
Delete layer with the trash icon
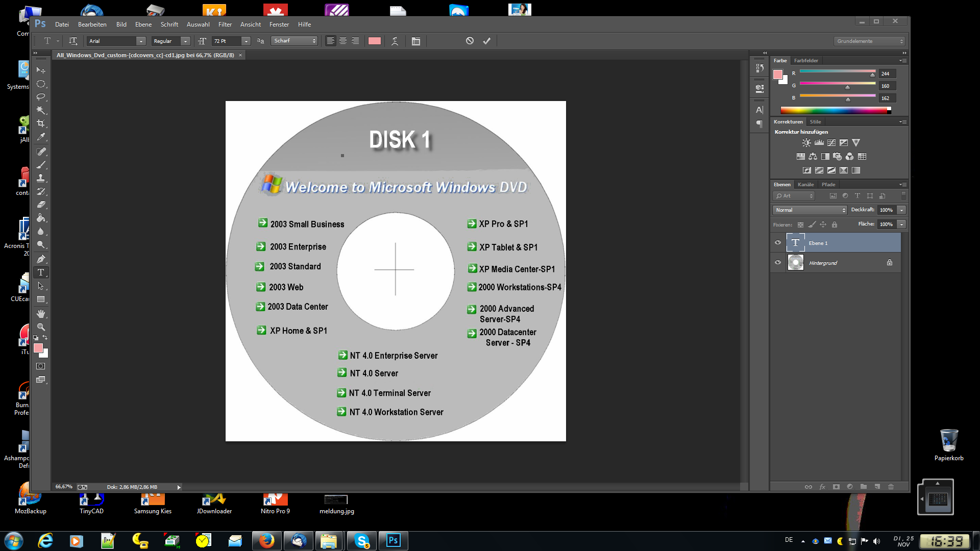pyautogui.click(x=891, y=487)
